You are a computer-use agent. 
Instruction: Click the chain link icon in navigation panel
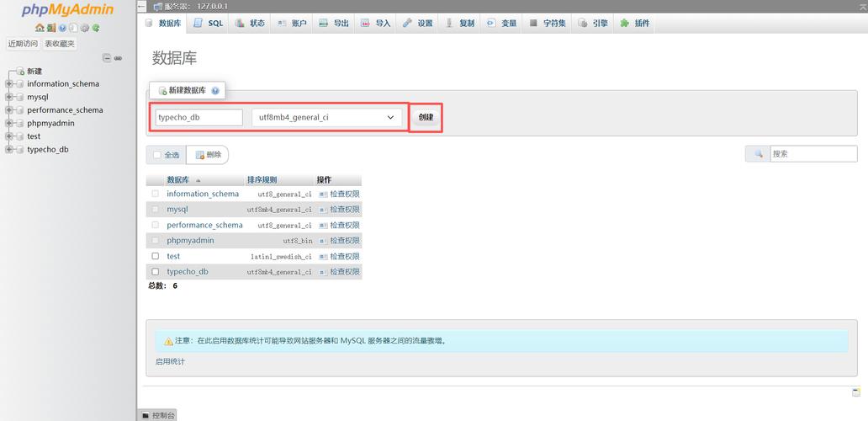coord(118,57)
